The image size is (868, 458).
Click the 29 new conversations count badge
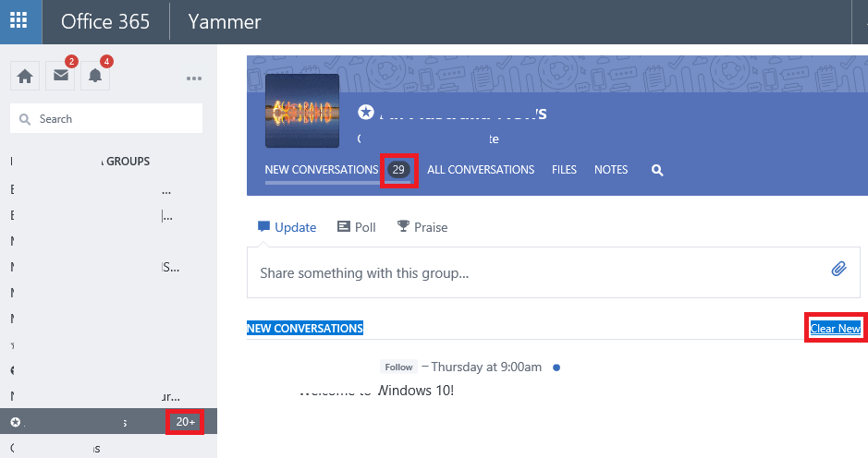coord(398,170)
